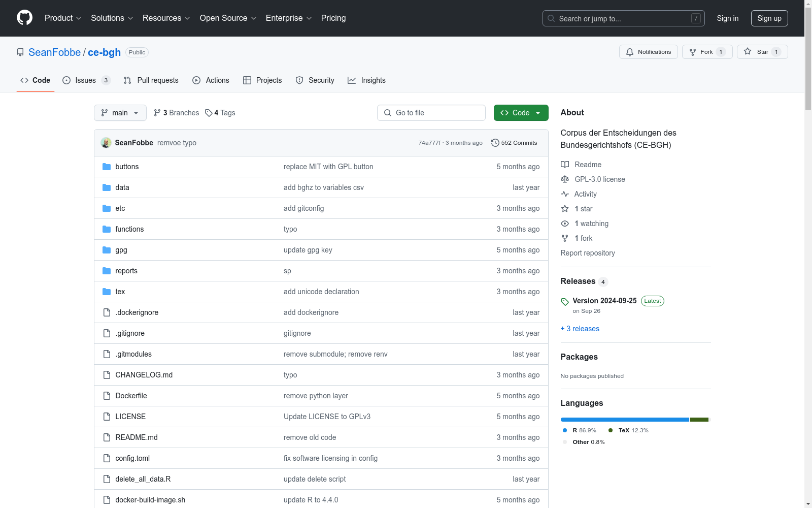812x508 pixels.
Task: Click the fork icon in the Fork button
Action: pyautogui.click(x=693, y=52)
